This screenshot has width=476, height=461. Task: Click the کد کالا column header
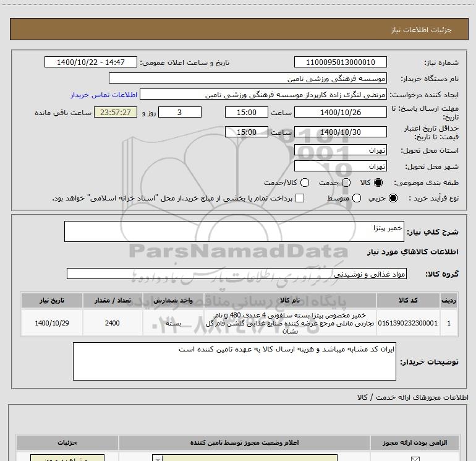pos(408,300)
